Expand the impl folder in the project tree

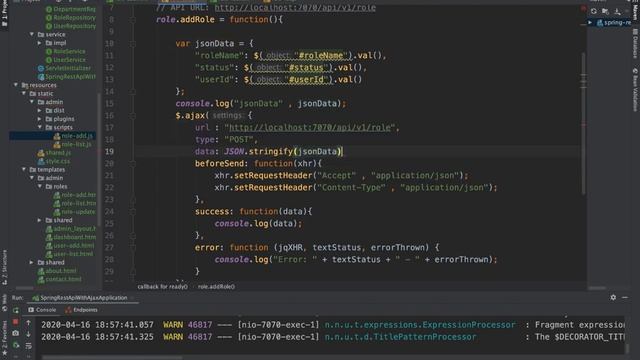40,43
